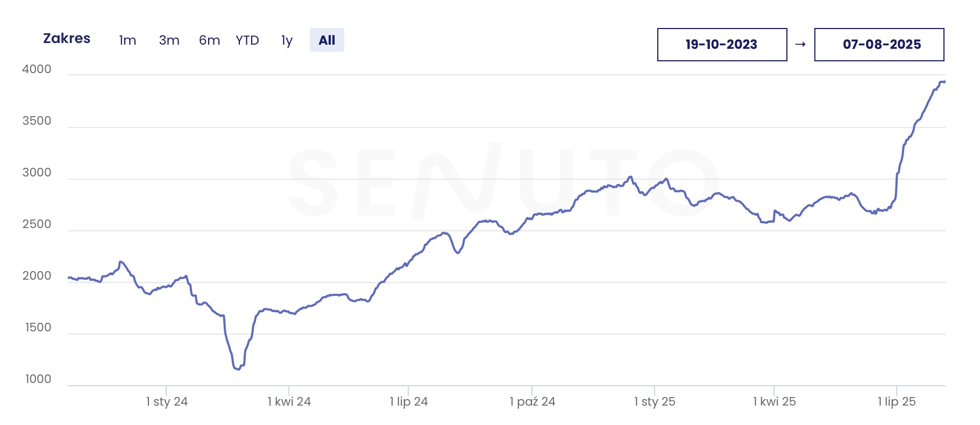This screenshot has width=980, height=425.
Task: Click the 1000 value on the y-axis
Action: [38, 379]
